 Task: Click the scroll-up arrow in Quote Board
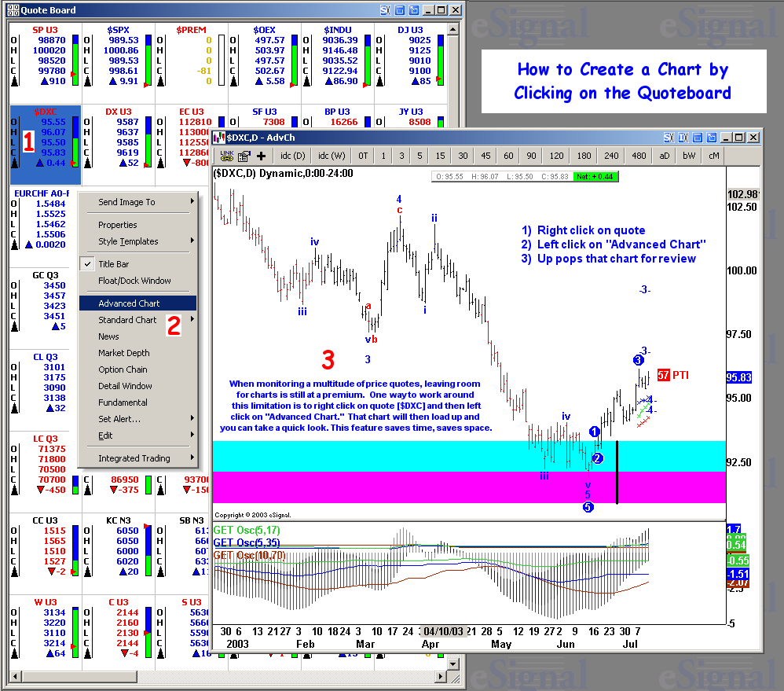click(453, 29)
